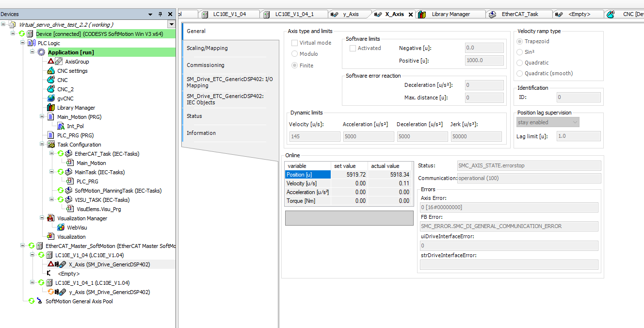Click the pin icon of Devices panel
Image resolution: width=644 pixels, height=328 pixels.
[x=161, y=15]
